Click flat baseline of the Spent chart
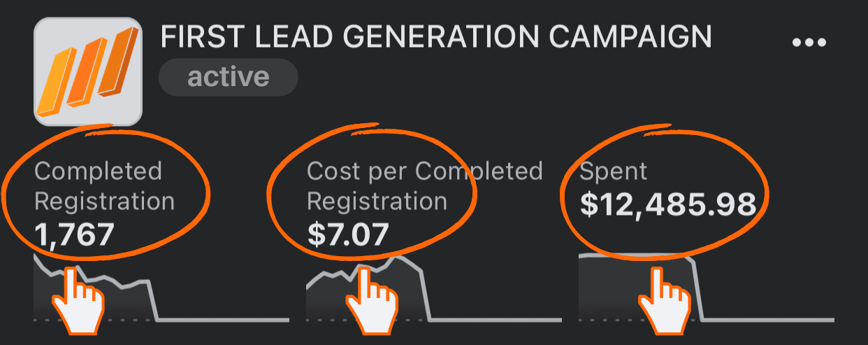The image size is (868, 345). (767, 321)
